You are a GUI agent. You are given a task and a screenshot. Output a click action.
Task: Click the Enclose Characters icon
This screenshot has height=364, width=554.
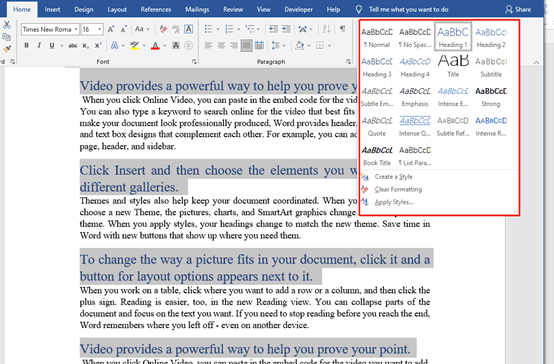click(189, 45)
